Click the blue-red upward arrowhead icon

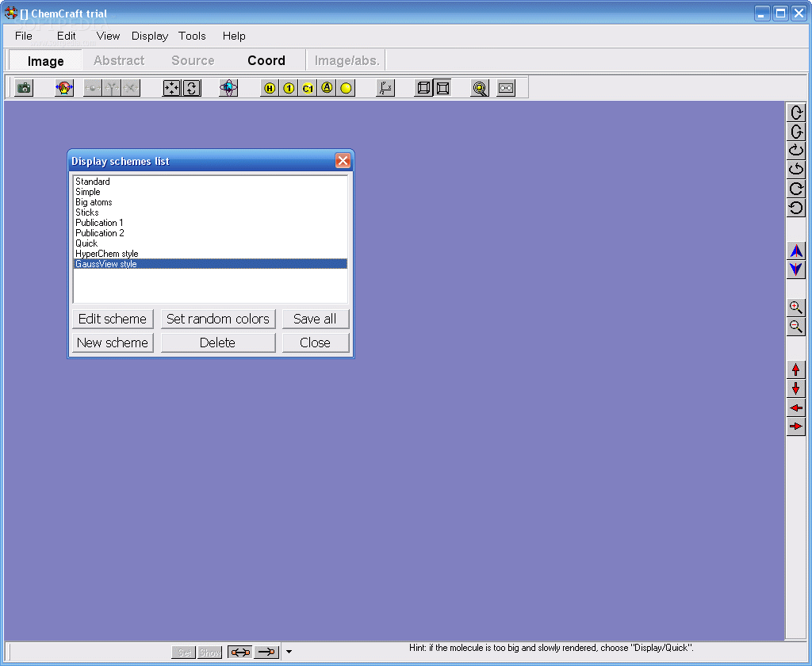pos(796,251)
